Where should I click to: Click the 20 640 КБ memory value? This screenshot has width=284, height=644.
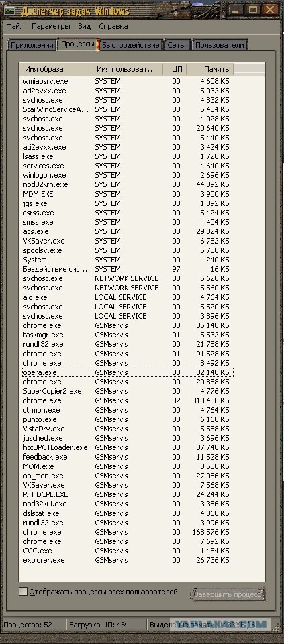point(212,129)
